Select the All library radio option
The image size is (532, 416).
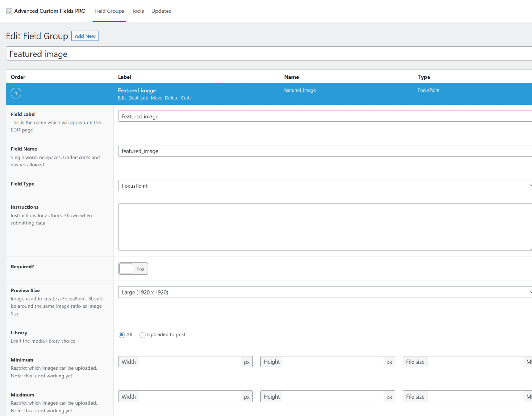point(122,335)
